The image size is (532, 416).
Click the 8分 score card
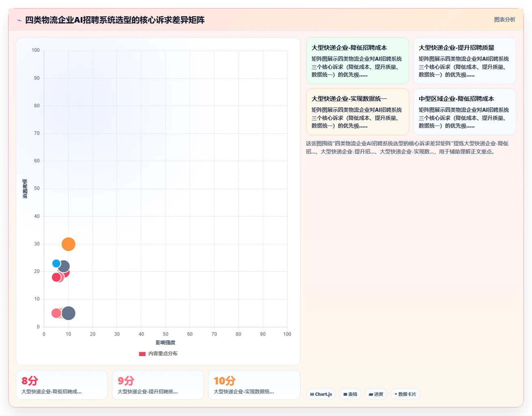62,385
